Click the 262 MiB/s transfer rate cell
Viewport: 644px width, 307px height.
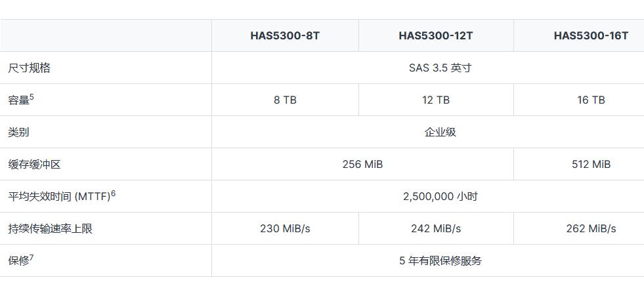pyautogui.click(x=591, y=228)
